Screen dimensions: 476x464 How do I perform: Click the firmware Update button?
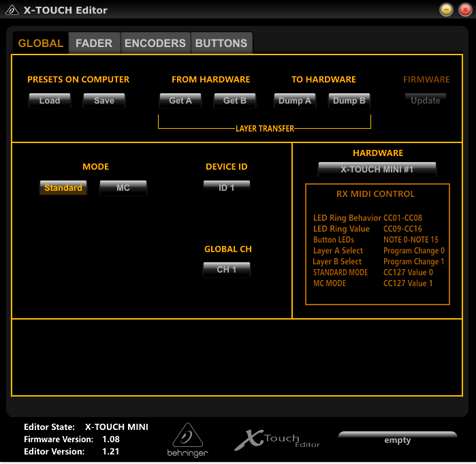coord(426,101)
